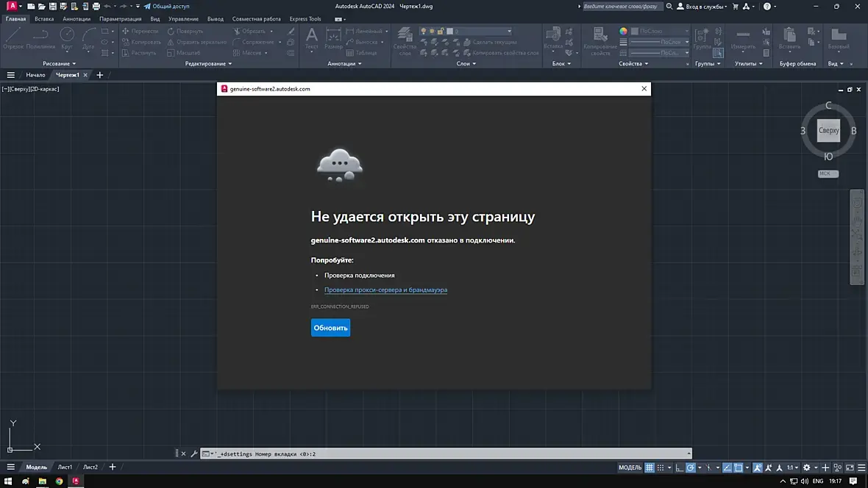Click the Autodesk App Store cart icon
Image resolution: width=868 pixels, height=488 pixels.
tap(735, 6)
